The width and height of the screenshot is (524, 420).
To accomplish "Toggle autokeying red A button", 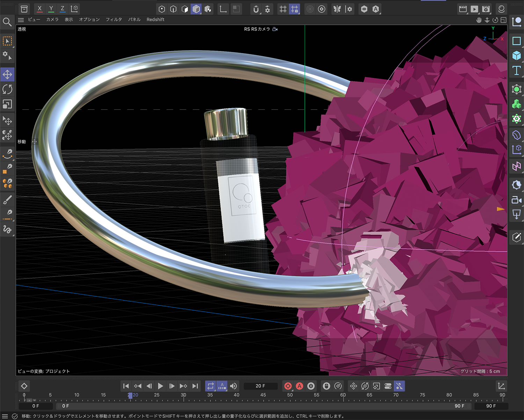I will click(299, 386).
